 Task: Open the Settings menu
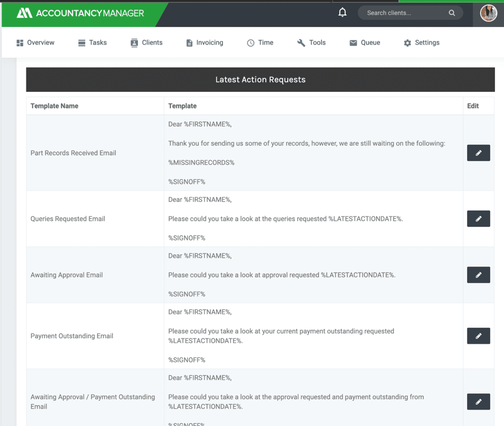(421, 42)
